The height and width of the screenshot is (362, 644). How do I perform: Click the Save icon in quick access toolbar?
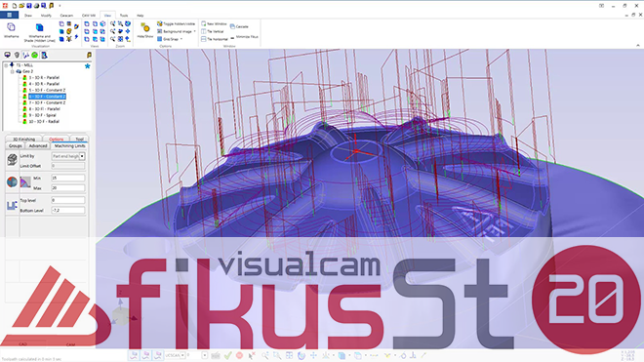click(28, 5)
